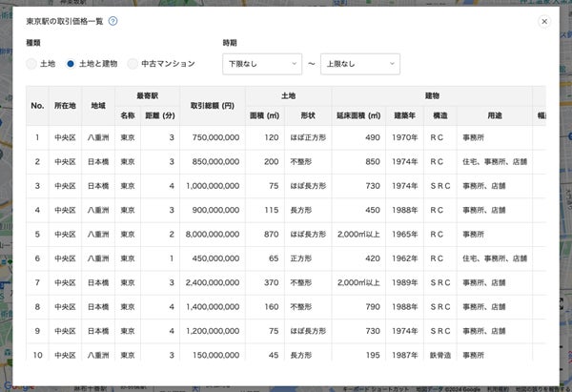Click 1962年 build year cell

point(405,258)
